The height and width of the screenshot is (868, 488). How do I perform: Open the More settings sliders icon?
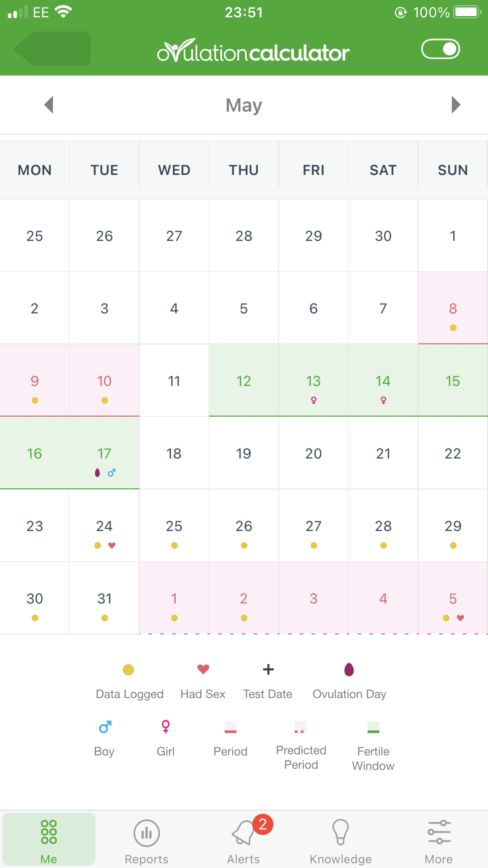439,832
